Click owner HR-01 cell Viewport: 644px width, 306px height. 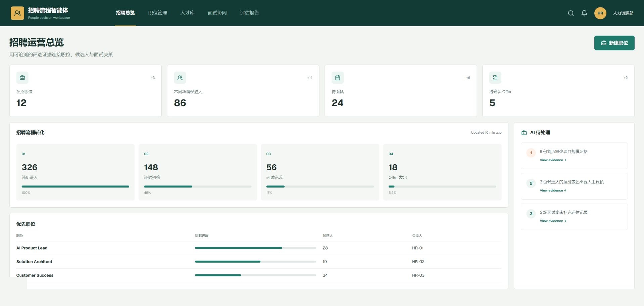click(x=418, y=248)
